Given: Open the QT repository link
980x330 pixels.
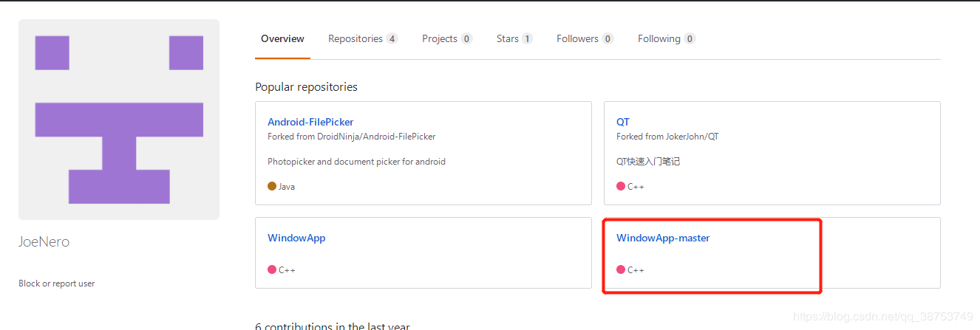Looking at the screenshot, I should [x=623, y=122].
